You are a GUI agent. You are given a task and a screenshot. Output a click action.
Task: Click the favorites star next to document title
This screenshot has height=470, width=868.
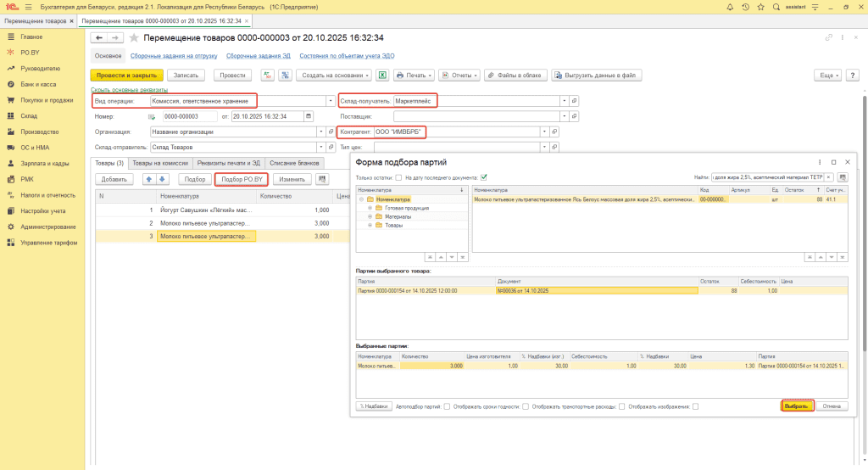[134, 38]
